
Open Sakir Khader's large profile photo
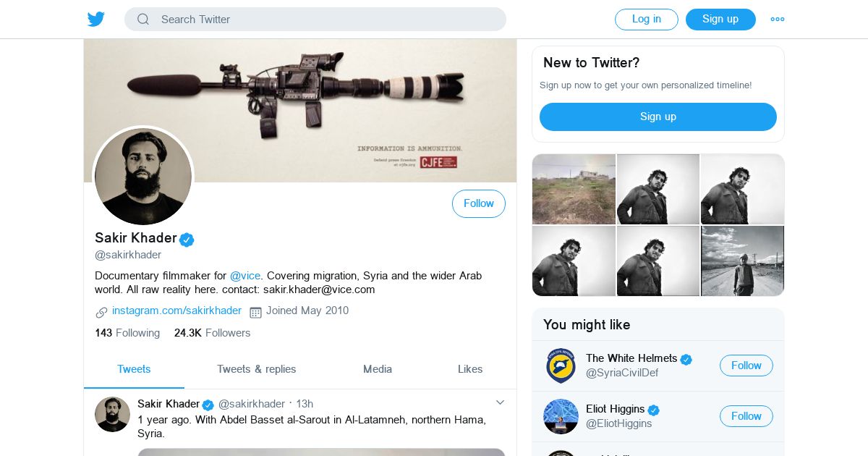pyautogui.click(x=143, y=177)
